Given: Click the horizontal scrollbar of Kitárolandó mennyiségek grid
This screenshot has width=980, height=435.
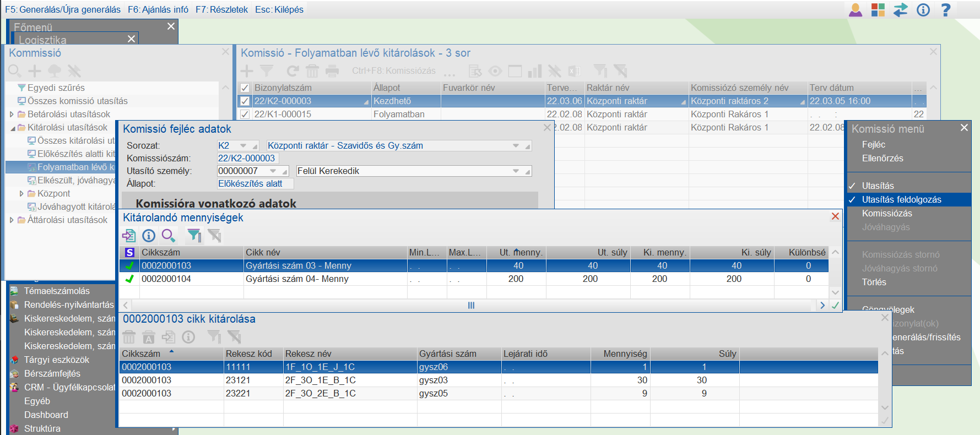Looking at the screenshot, I should pyautogui.click(x=471, y=305).
